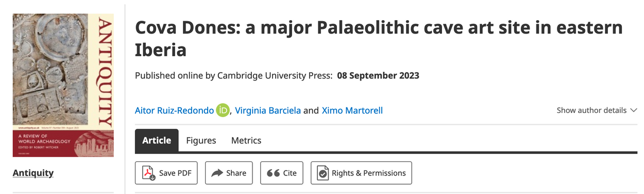This screenshot has height=194, width=644.
Task: Open the Antiquity journal cover thumbnail
Action: point(63,85)
